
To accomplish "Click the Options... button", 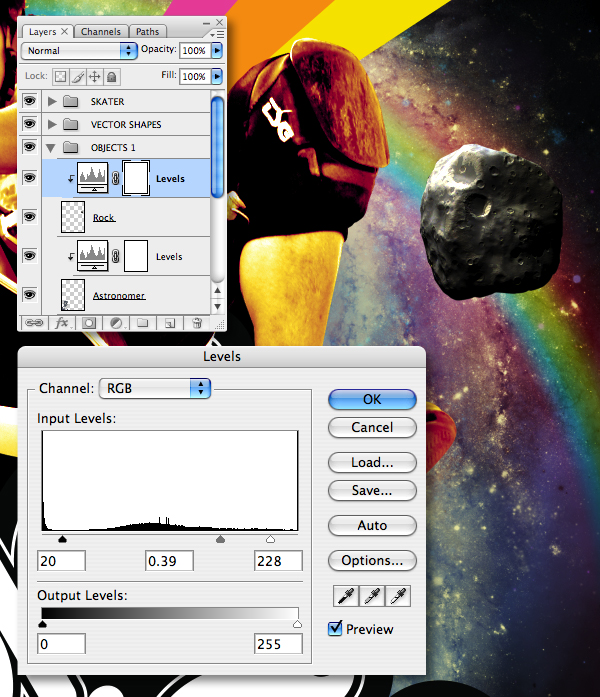I will 372,561.
